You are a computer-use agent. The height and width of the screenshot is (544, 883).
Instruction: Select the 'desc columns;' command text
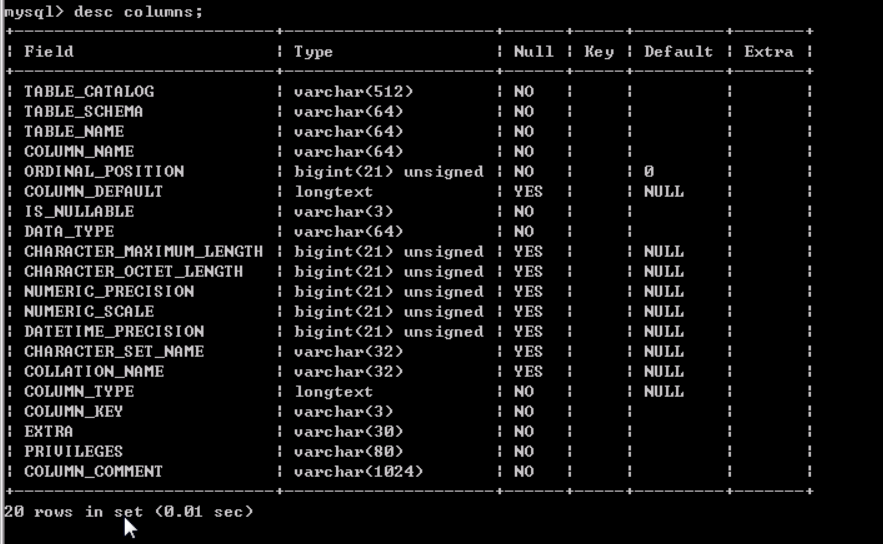click(x=139, y=11)
